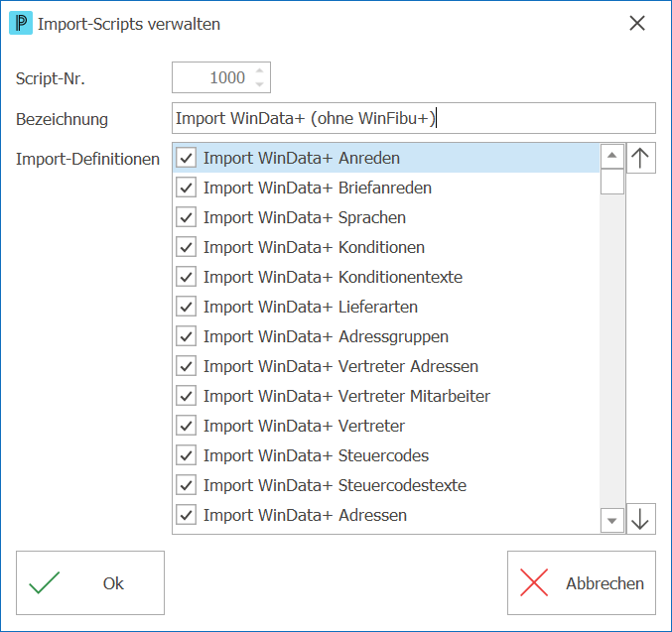Uncheck Import WinData+ Adressgruppen checkbox
672x632 pixels.
[x=187, y=336]
